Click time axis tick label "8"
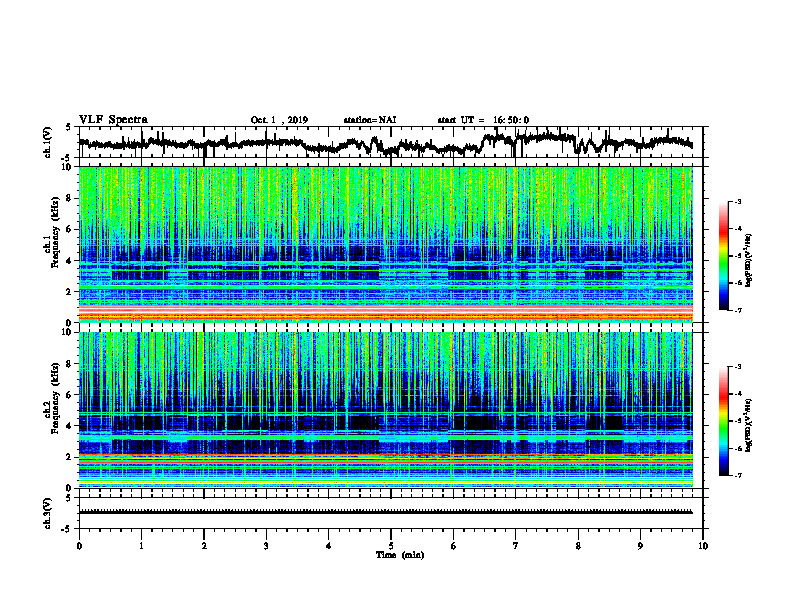Viewport: 792px width, 612px height. point(578,546)
